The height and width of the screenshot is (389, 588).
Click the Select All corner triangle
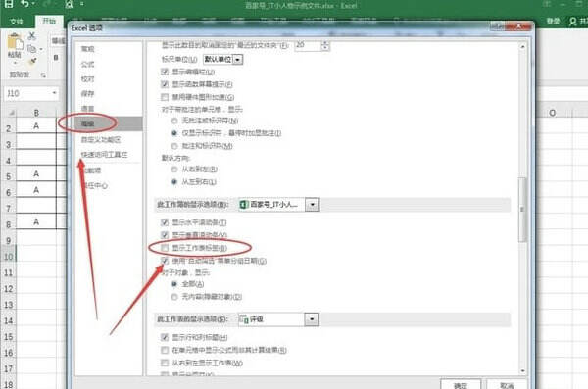12,113
